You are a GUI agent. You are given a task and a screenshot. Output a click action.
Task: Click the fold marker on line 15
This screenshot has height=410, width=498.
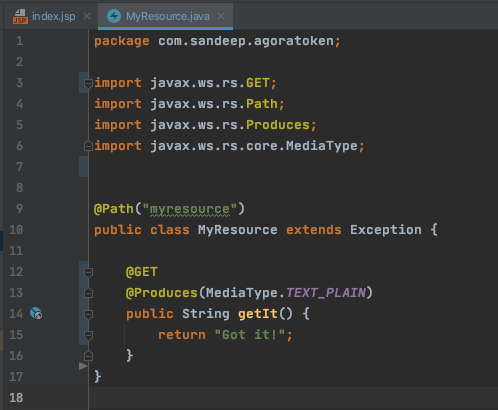tap(88, 335)
